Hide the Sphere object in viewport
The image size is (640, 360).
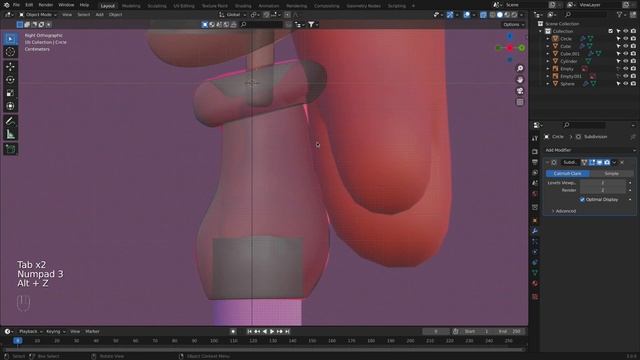point(626,84)
